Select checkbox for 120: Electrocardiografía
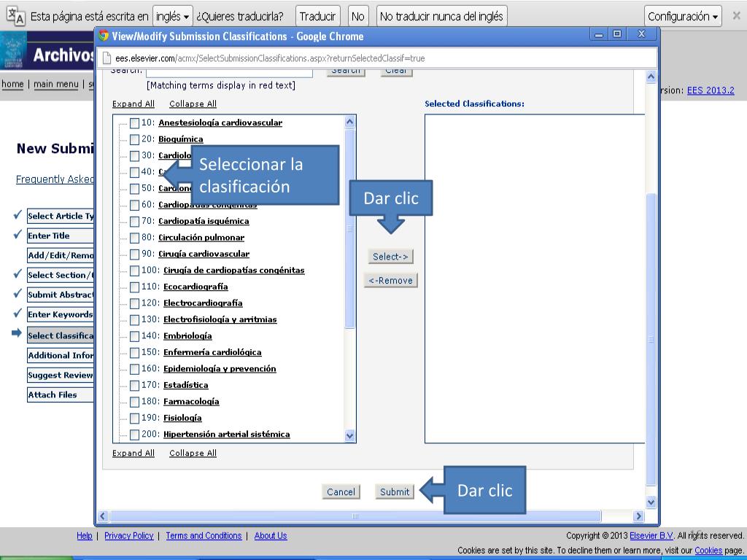747x560 pixels. (134, 303)
